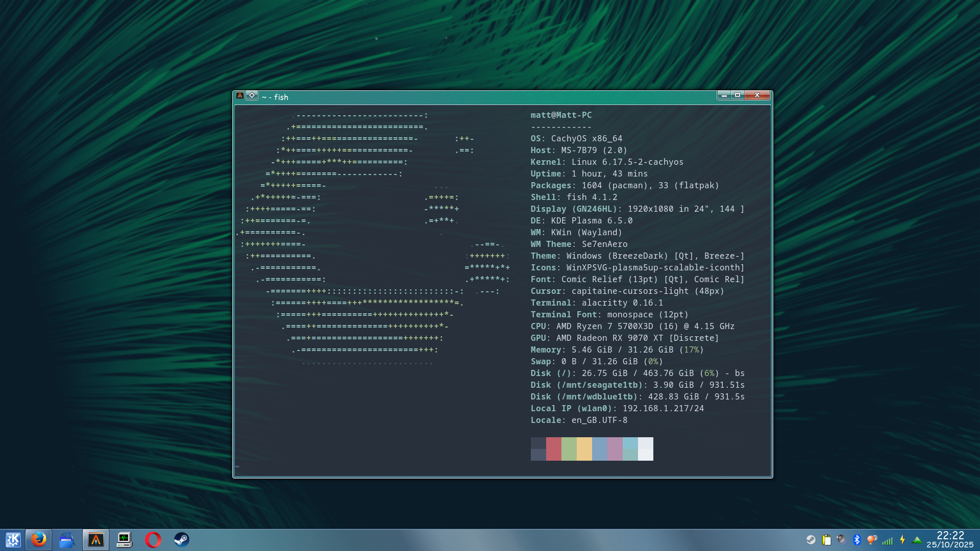Viewport: 980px width, 551px height.
Task: Open the audio volume tray icon
Action: coord(842,540)
